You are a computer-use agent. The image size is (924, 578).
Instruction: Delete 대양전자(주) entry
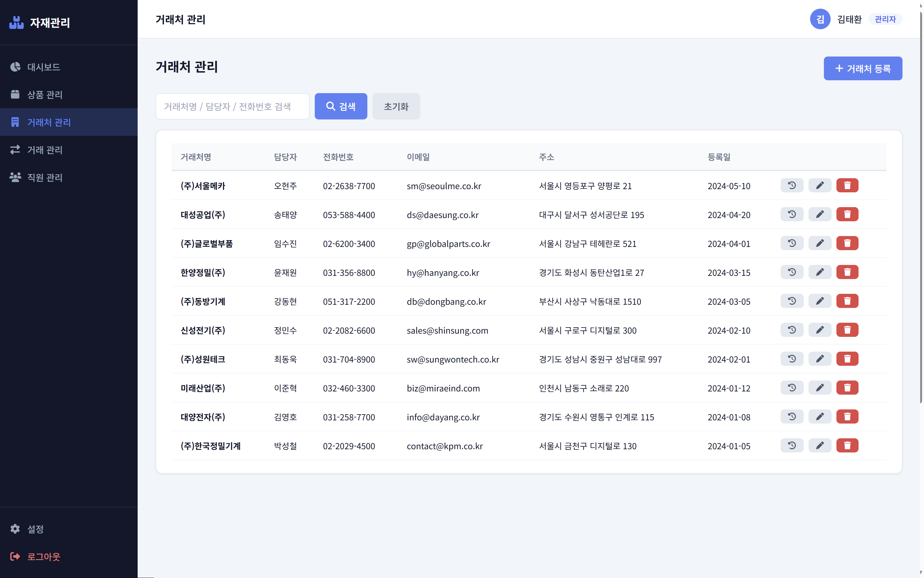coord(847,417)
